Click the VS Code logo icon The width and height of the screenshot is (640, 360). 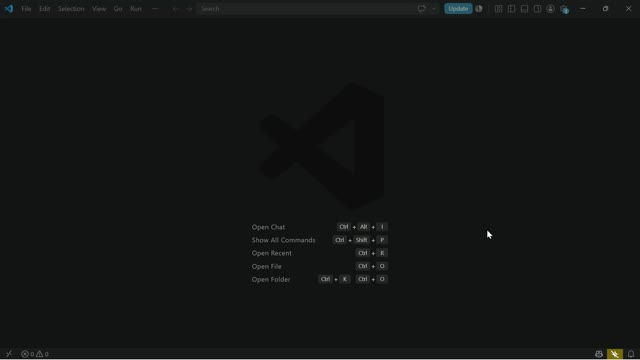pyautogui.click(x=9, y=9)
